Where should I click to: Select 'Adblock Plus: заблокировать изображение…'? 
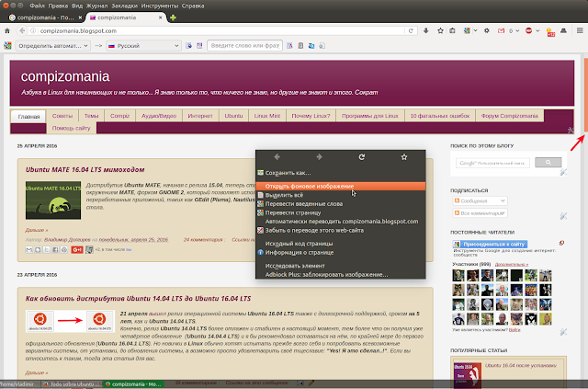(341, 274)
